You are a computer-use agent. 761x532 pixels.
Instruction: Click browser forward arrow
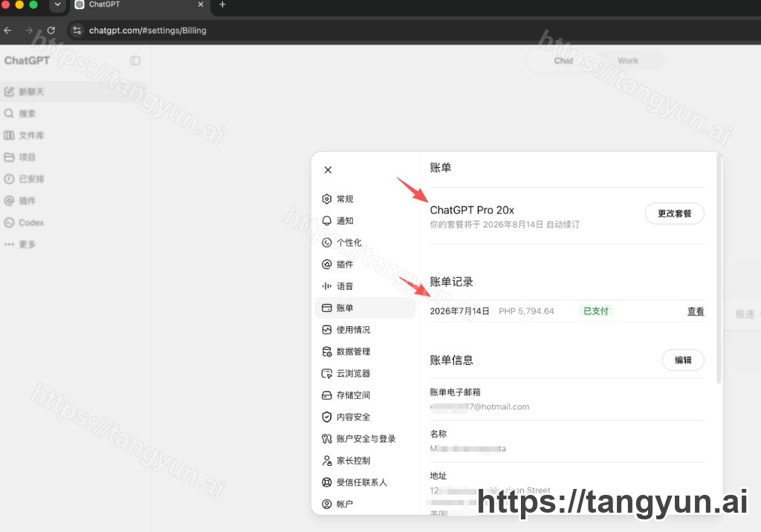click(x=29, y=30)
